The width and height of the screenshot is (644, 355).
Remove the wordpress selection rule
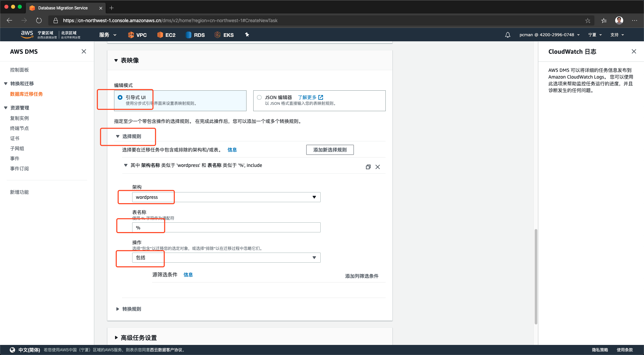pyautogui.click(x=378, y=167)
